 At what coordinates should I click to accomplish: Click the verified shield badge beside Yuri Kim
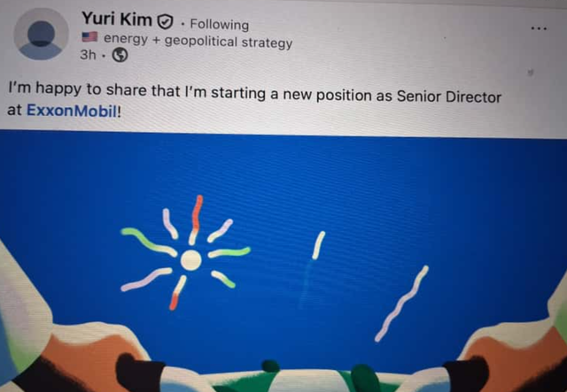166,22
